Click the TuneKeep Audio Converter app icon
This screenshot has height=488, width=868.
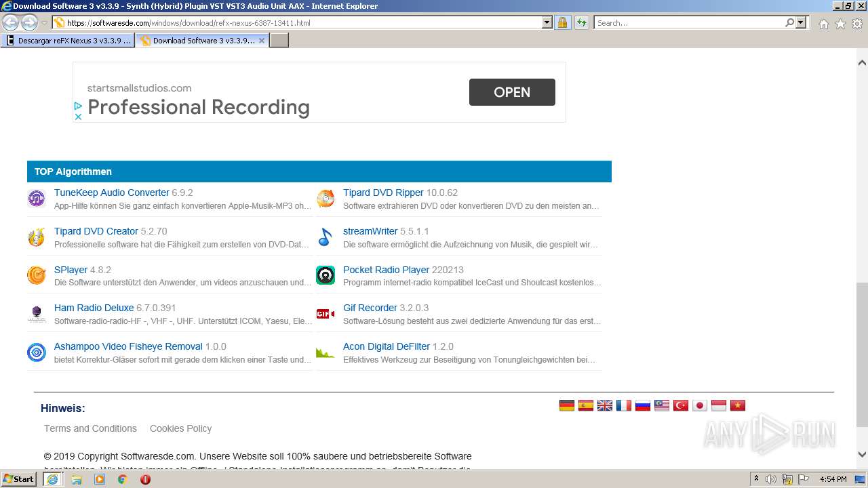(x=36, y=199)
